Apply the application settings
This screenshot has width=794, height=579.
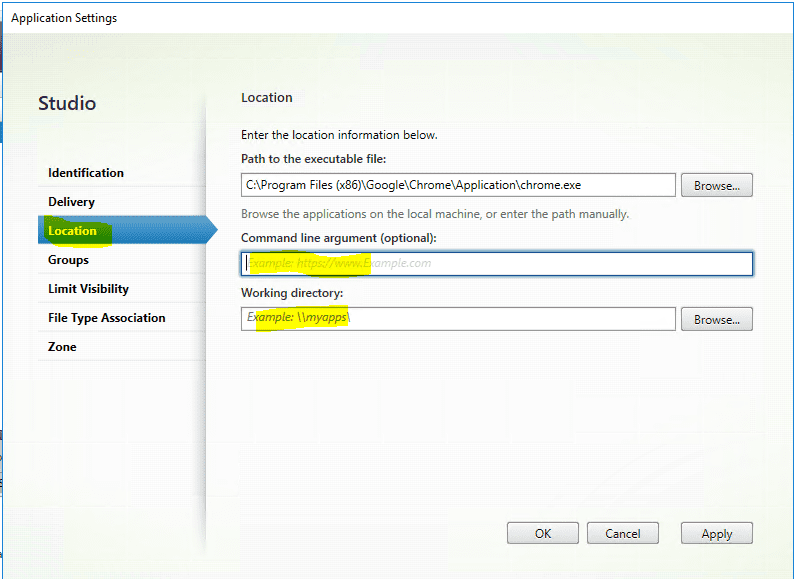pos(717,533)
